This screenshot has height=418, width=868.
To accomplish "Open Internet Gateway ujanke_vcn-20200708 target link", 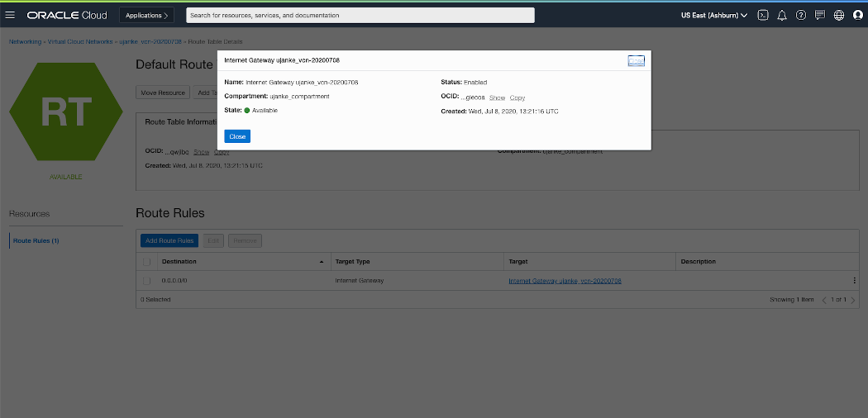I will coord(565,280).
